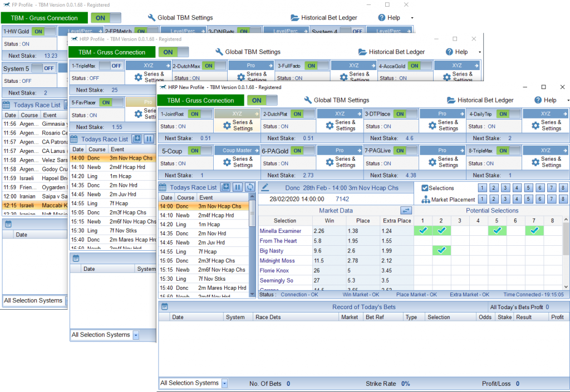Open Series & Settings gear for 8-TripleMax

click(535, 162)
